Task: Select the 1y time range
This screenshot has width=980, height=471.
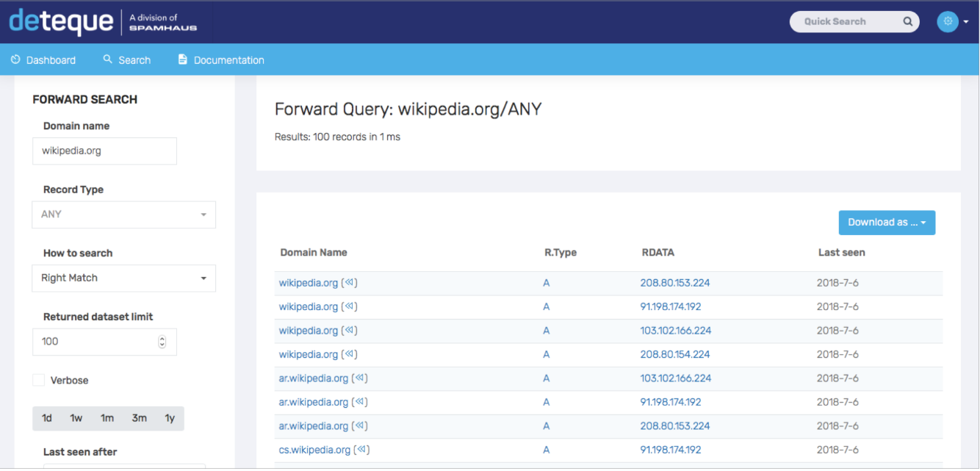Action: 170,418
